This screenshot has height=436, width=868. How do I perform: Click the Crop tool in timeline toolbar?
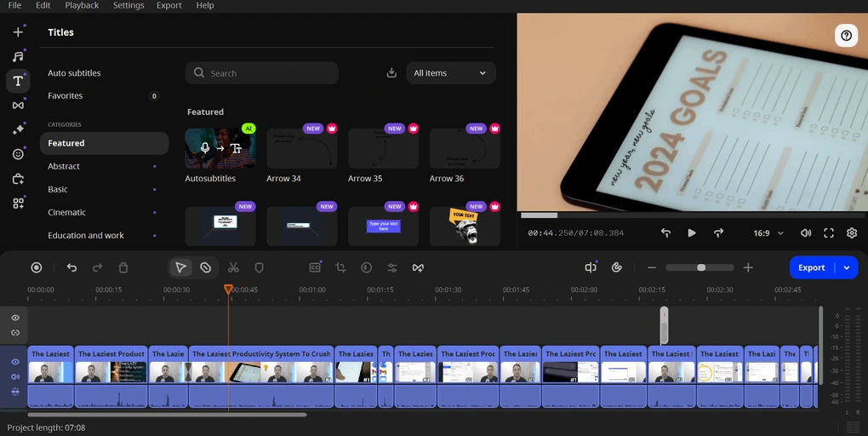(x=340, y=267)
